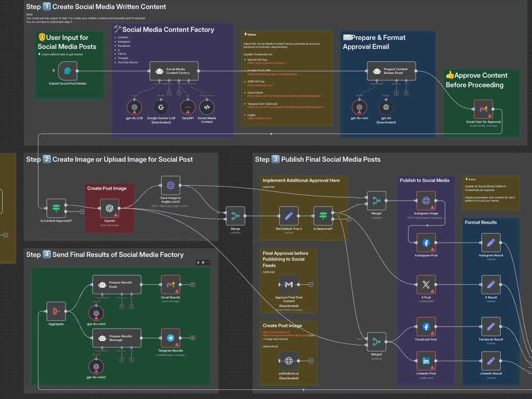Select the gpt-4o-mini1 model node
Image resolution: width=532 pixels, height=399 pixels.
96,313
